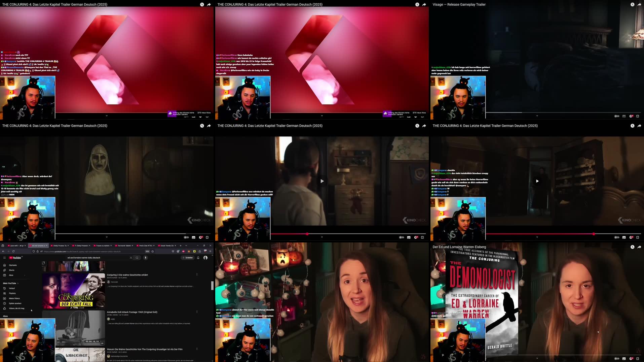The width and height of the screenshot is (644, 362).
Task: Expand Mein YouTube section arrow
Action: point(18,283)
